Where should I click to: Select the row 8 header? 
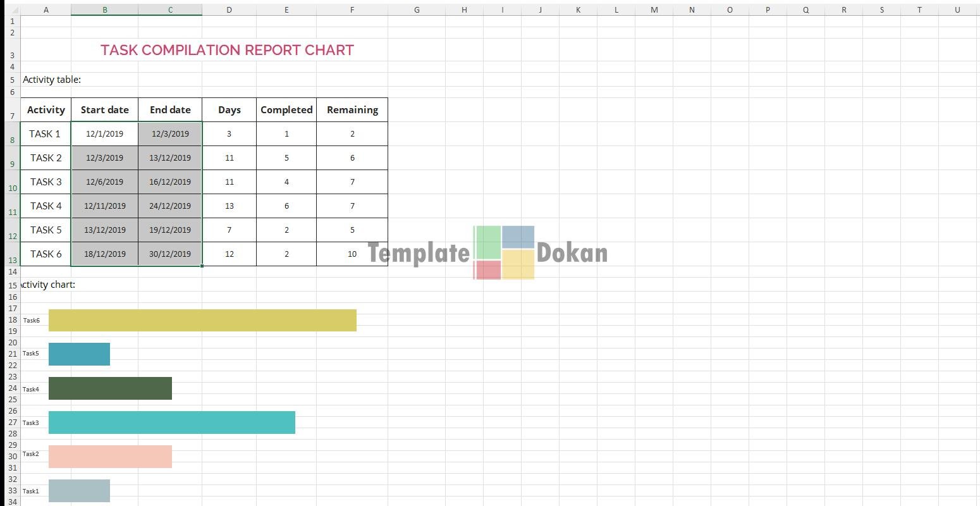coord(12,139)
